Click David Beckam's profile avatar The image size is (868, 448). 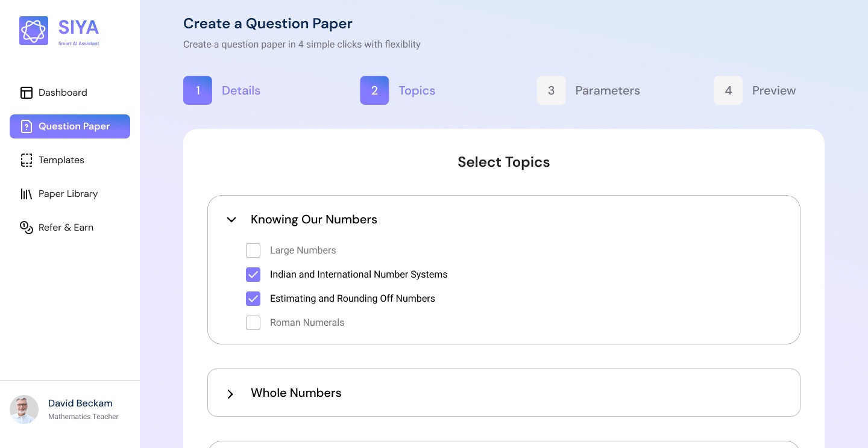pos(24,409)
